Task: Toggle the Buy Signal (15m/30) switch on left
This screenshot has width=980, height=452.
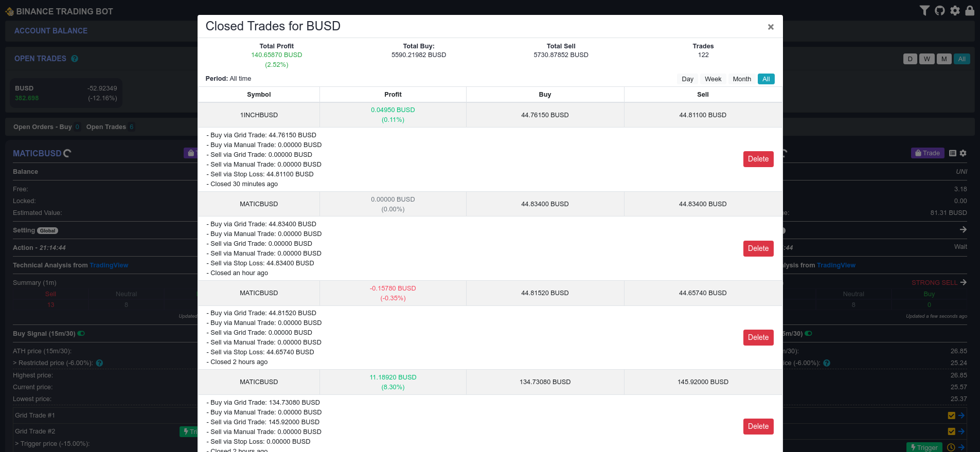Action: [81, 334]
